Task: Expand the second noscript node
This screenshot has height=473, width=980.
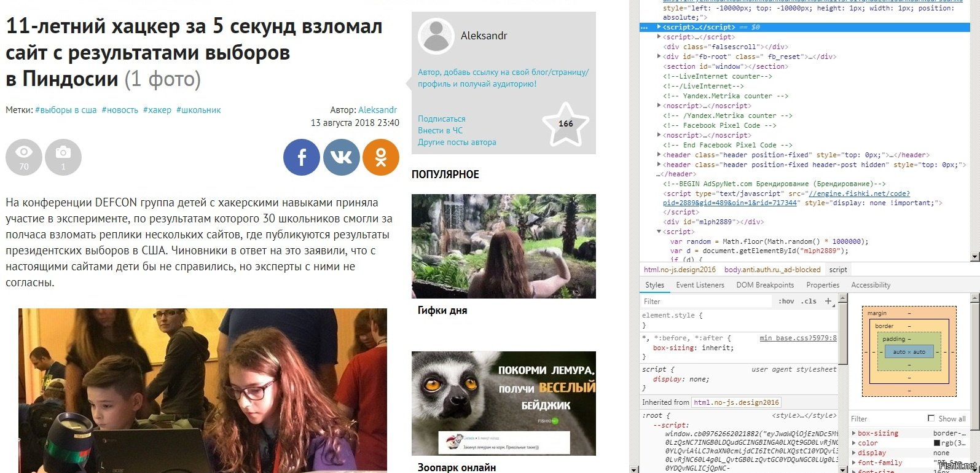Action: [659, 135]
